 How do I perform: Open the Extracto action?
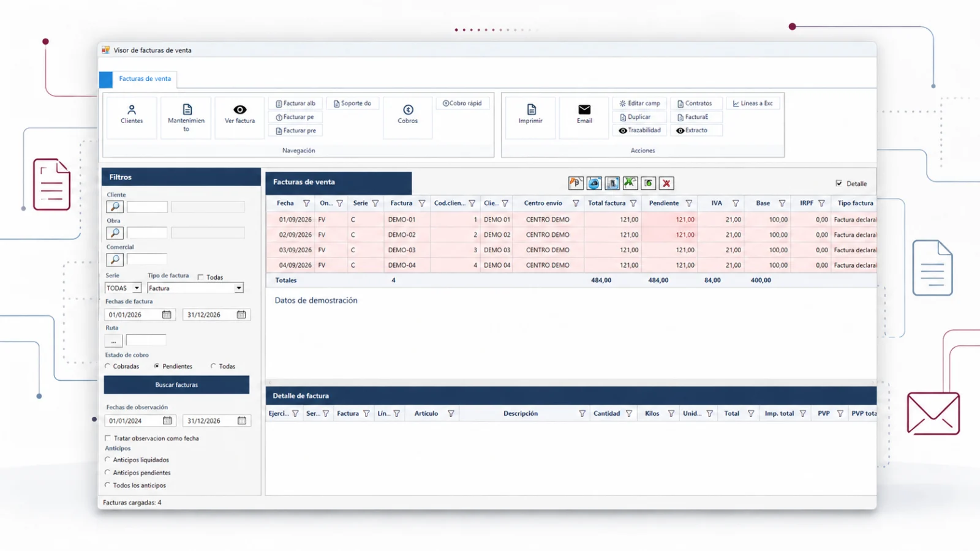coord(696,130)
